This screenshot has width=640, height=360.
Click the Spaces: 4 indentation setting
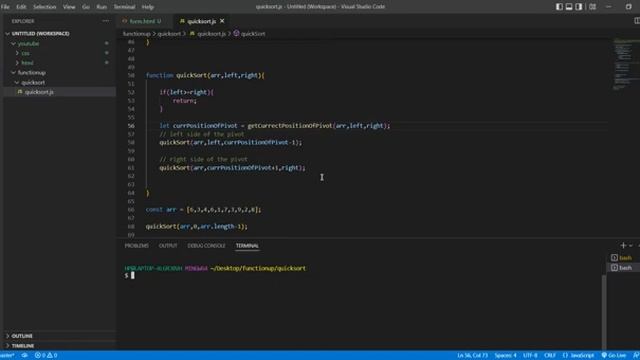click(505, 356)
